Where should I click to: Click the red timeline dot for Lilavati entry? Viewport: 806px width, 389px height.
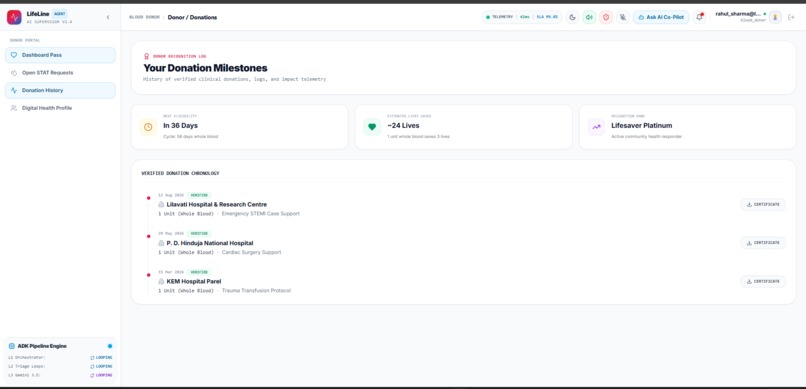click(x=149, y=198)
